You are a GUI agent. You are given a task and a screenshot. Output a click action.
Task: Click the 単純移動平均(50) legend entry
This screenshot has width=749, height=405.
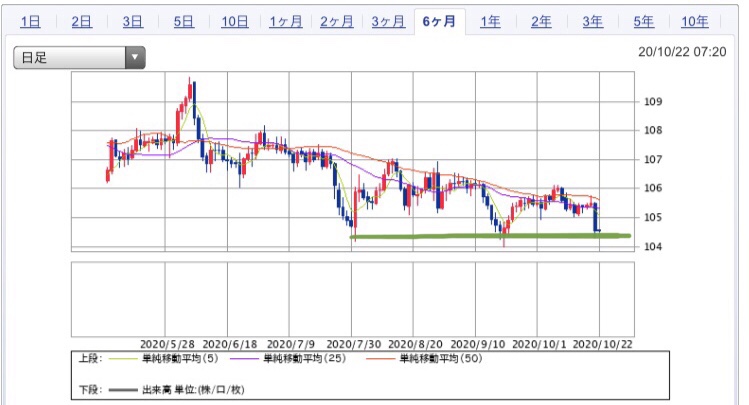(x=440, y=359)
